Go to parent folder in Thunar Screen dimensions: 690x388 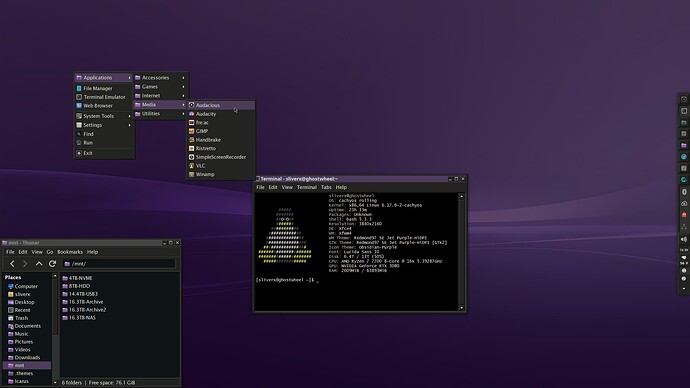(x=39, y=264)
